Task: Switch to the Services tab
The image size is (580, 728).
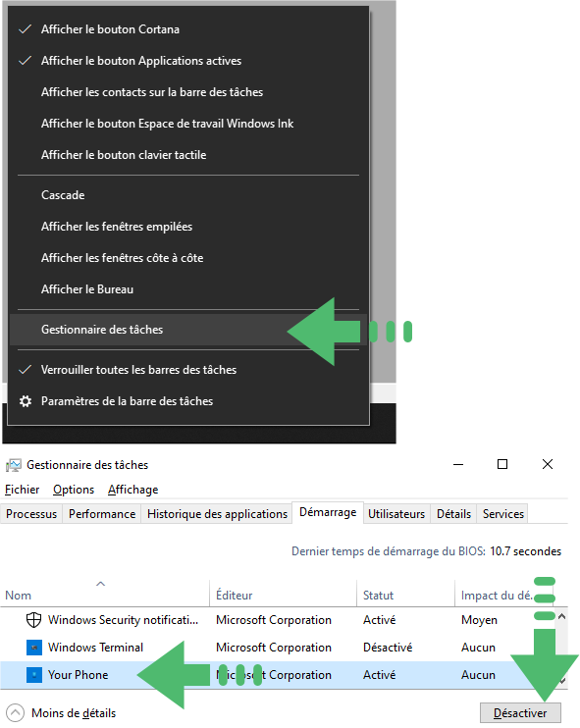Action: tap(502, 514)
